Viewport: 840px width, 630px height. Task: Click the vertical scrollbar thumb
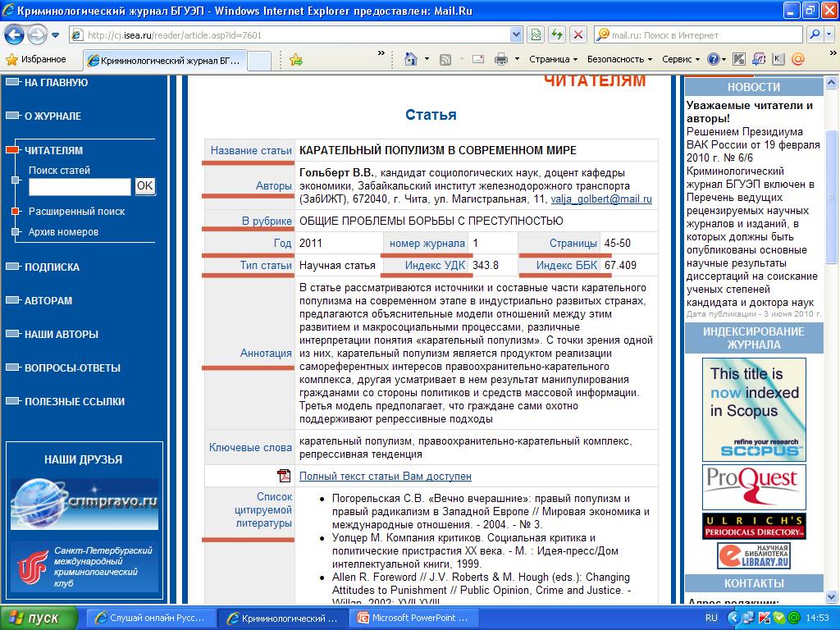[831, 197]
